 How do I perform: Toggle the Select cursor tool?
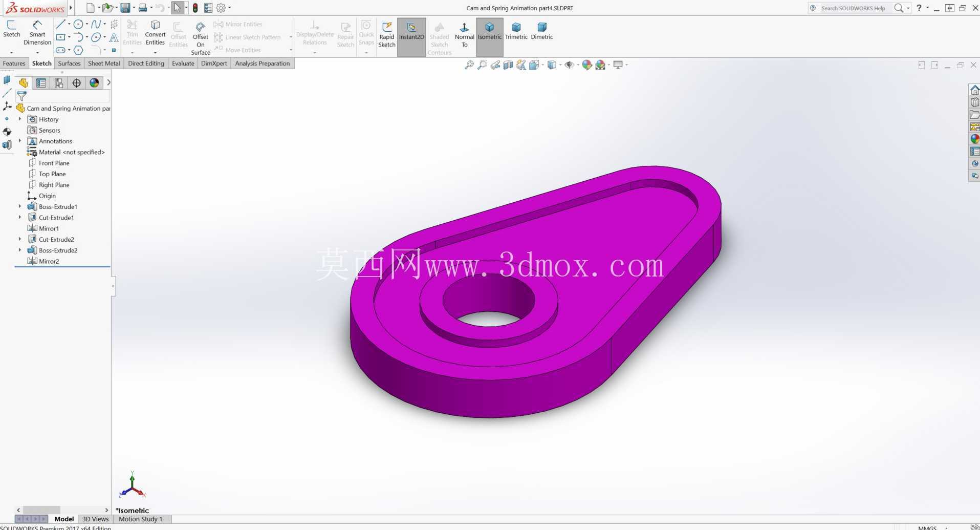coord(177,8)
